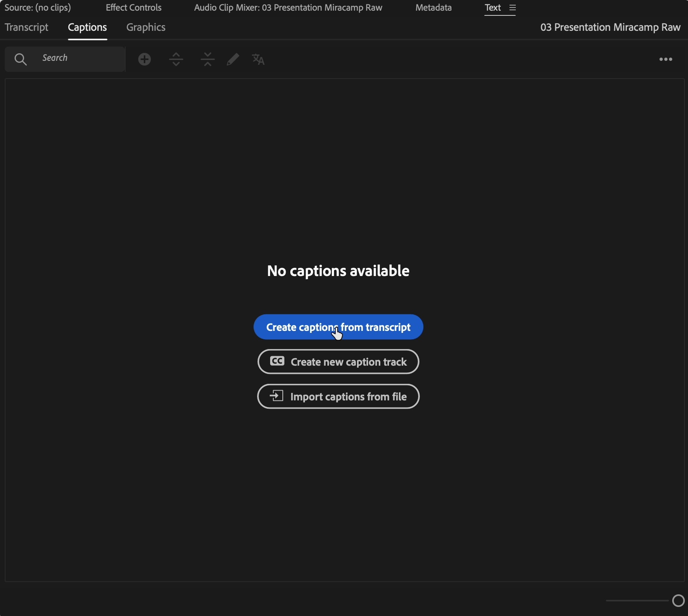Switch to the Effect Controls panel
This screenshot has height=616, width=688.
(x=133, y=8)
